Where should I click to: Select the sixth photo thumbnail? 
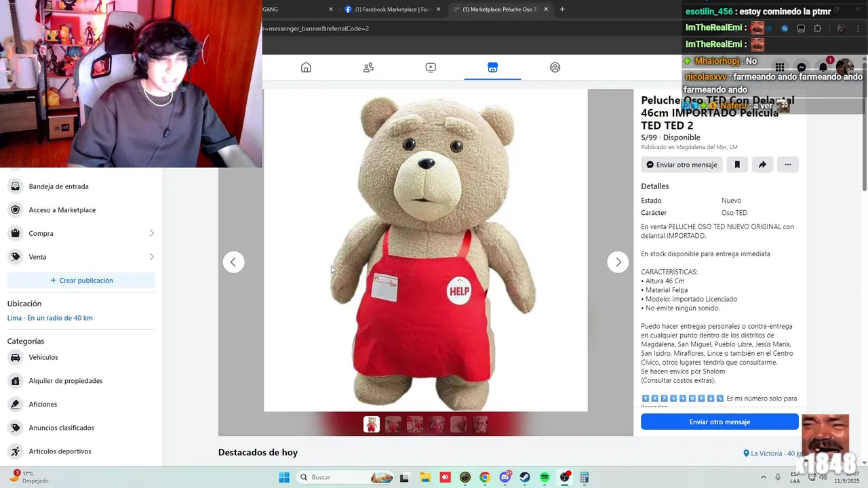pyautogui.click(x=480, y=424)
